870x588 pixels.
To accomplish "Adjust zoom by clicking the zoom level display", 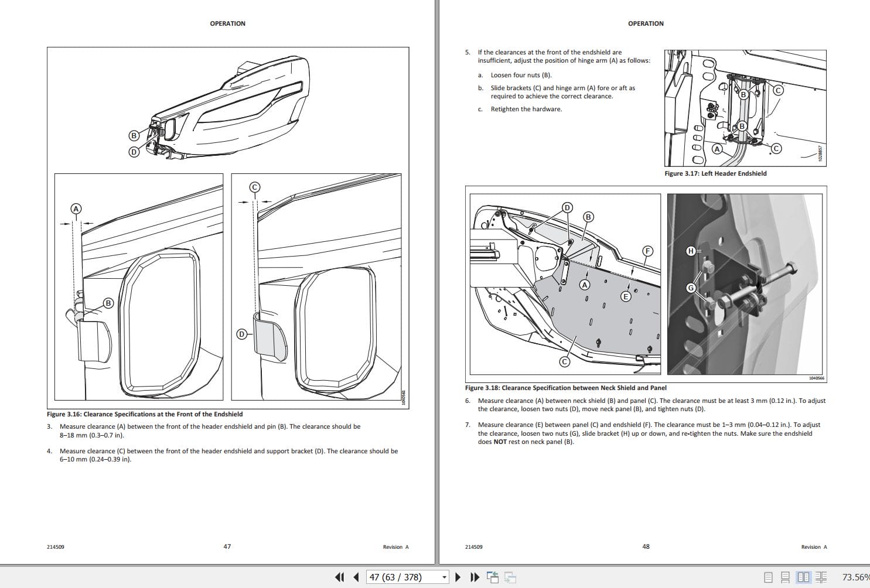I will tap(854, 577).
